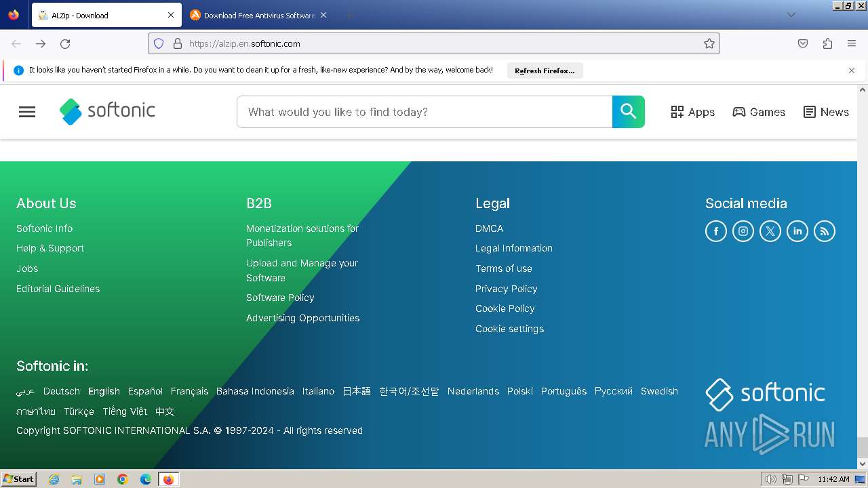Open Softonic Facebook page icon
The width and height of the screenshot is (868, 488).
(x=716, y=231)
